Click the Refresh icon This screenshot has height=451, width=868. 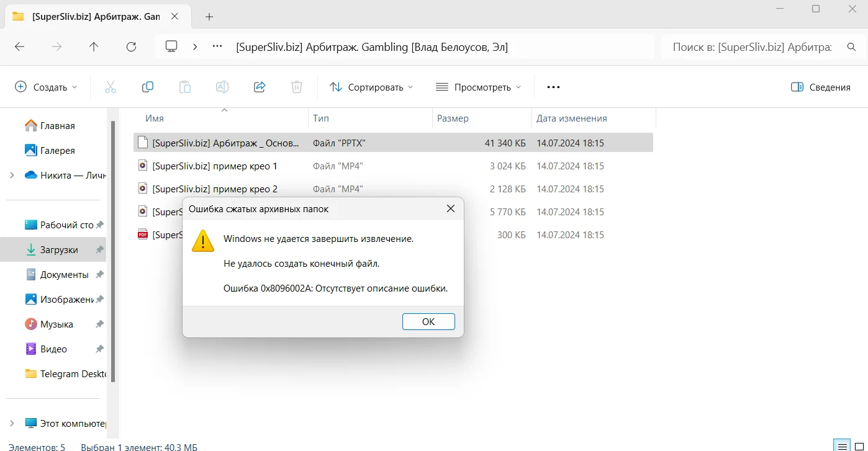(131, 47)
